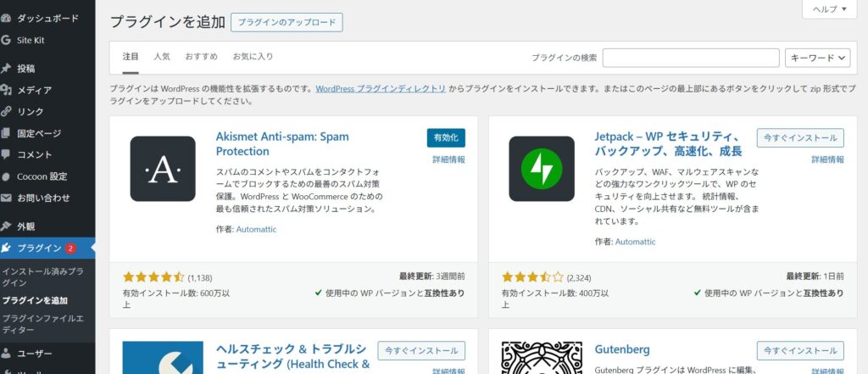The height and width of the screenshot is (374, 868).
Task: Click the Comments bubble icon
Action: pyautogui.click(x=6, y=154)
